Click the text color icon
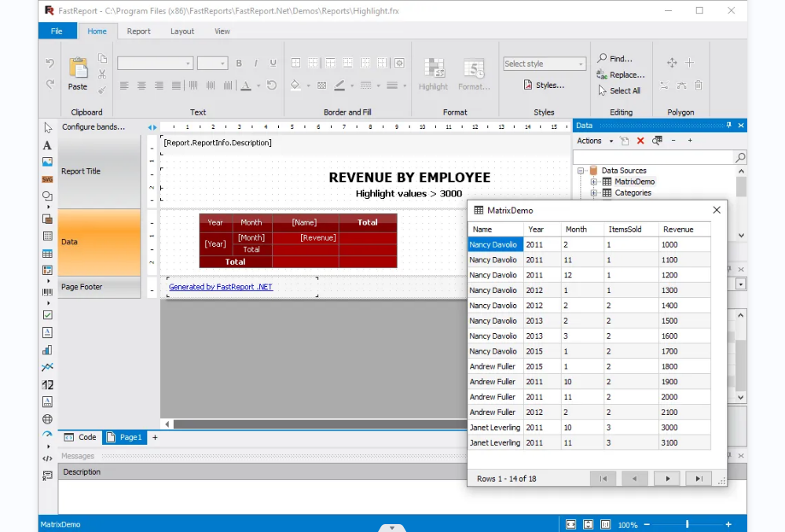Viewport: 785px width, 532px height. [246, 86]
